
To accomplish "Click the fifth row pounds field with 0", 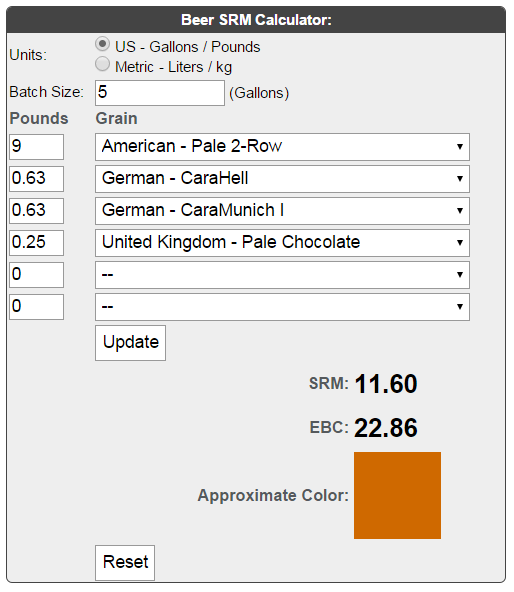I will tap(37, 275).
